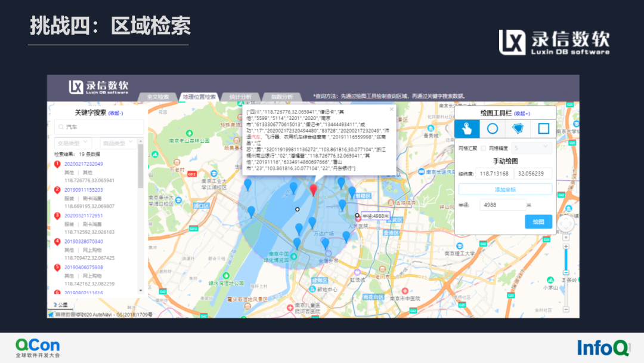Open the 网格精度 dropdown

click(531, 147)
